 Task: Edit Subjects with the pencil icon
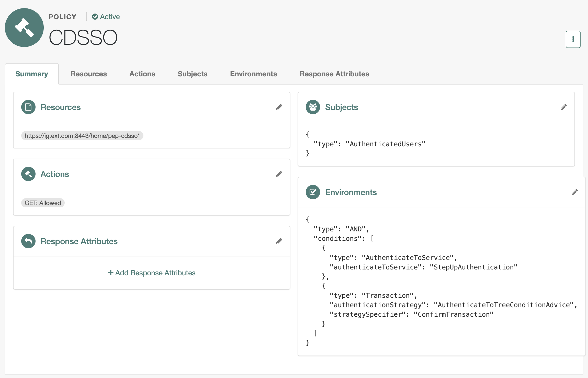click(563, 107)
